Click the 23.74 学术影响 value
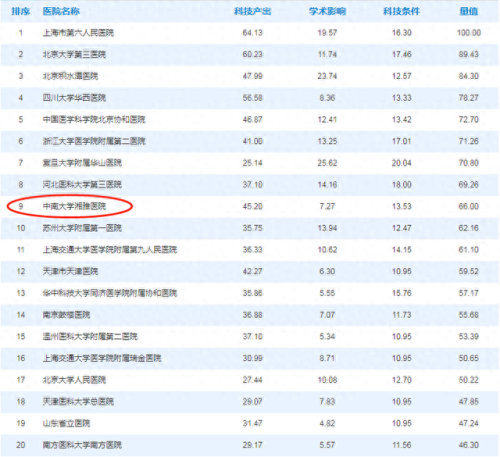This screenshot has width=500, height=457. click(x=327, y=76)
